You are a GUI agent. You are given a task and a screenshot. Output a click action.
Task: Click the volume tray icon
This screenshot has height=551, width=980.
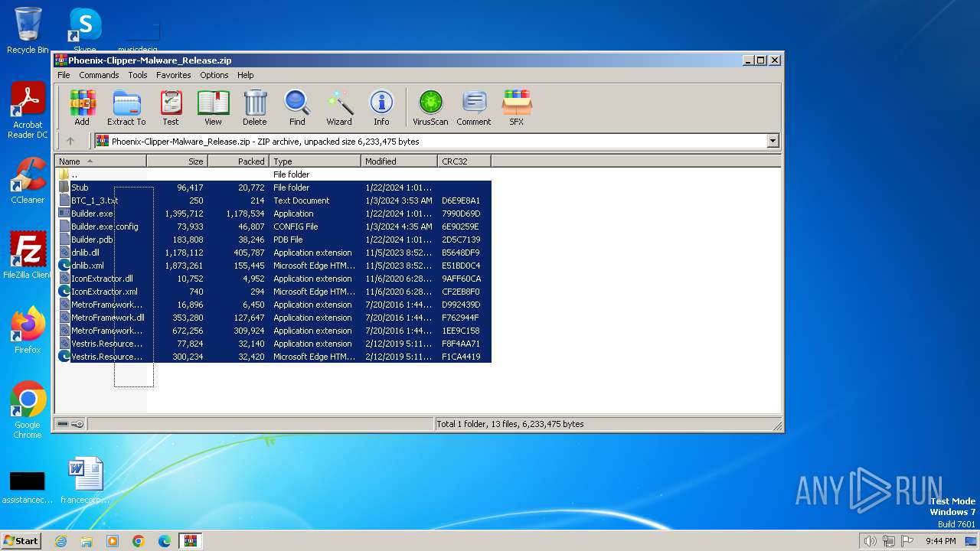click(x=870, y=541)
